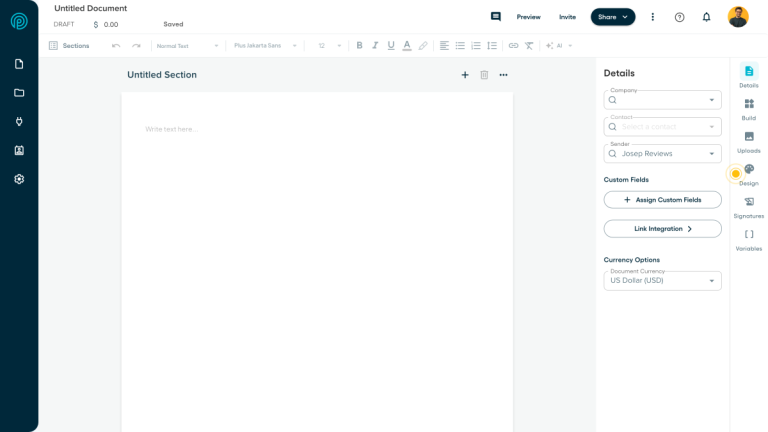The width and height of the screenshot is (768, 432).
Task: Click Link Integration button
Action: pos(662,229)
